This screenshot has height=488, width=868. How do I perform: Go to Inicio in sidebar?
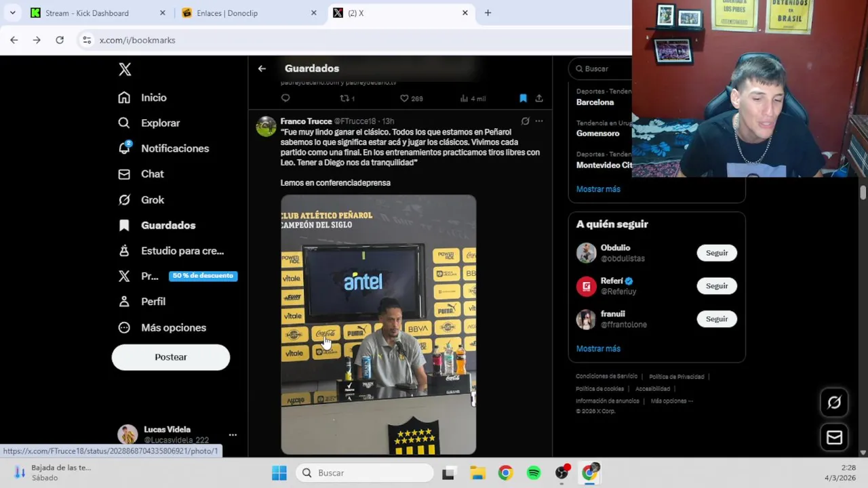pos(142,98)
